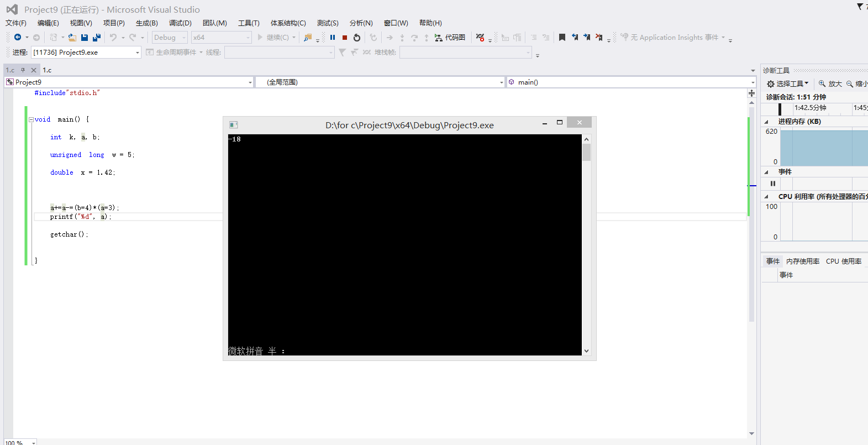This screenshot has width=868, height=445.
Task: Collapse the Events (事件) track section
Action: [766, 172]
